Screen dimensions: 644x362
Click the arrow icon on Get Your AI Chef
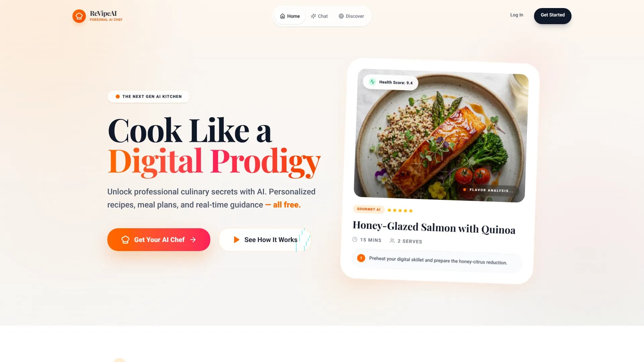click(193, 240)
